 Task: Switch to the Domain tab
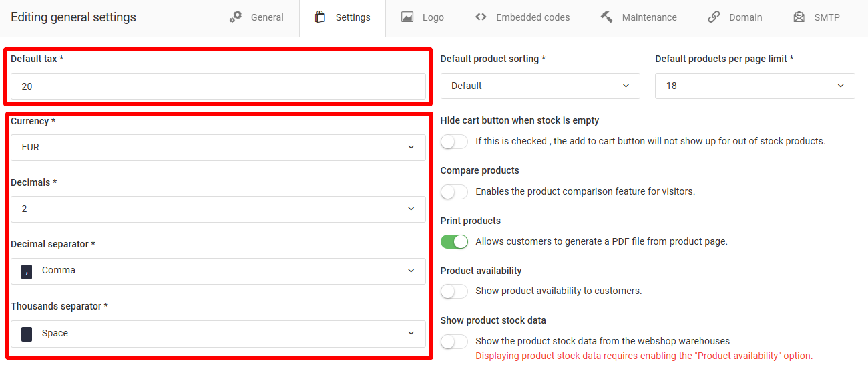[735, 17]
